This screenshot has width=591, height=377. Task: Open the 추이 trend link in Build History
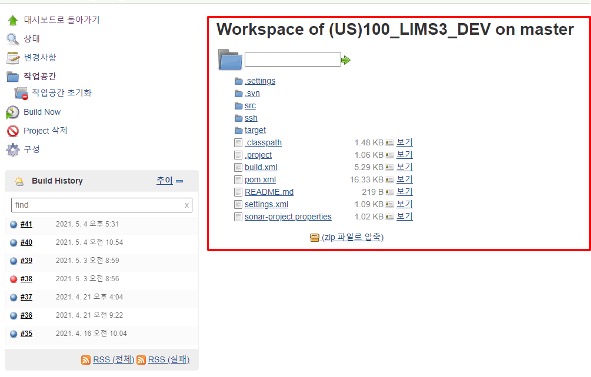[x=165, y=181]
